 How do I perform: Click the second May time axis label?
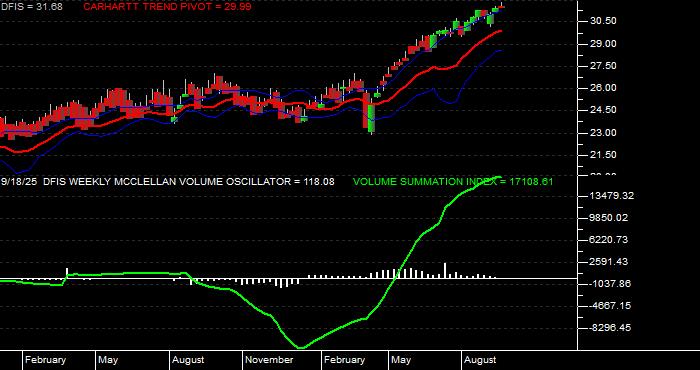tap(401, 360)
